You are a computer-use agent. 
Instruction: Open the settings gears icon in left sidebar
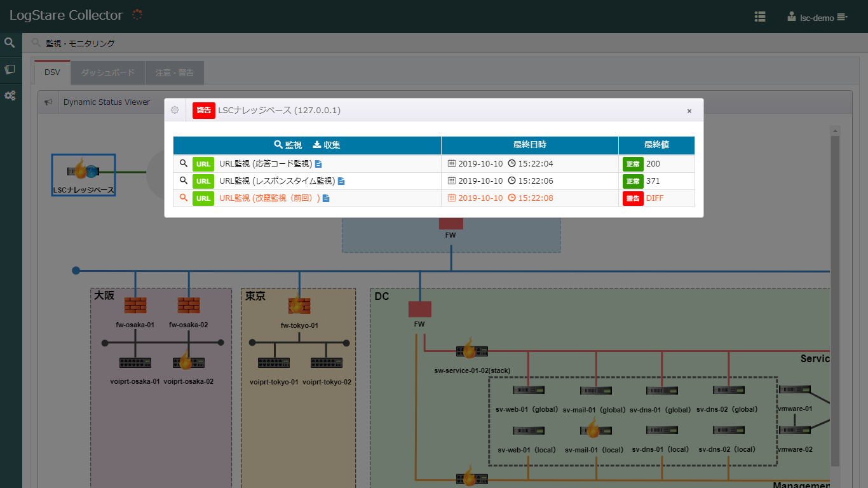point(10,96)
